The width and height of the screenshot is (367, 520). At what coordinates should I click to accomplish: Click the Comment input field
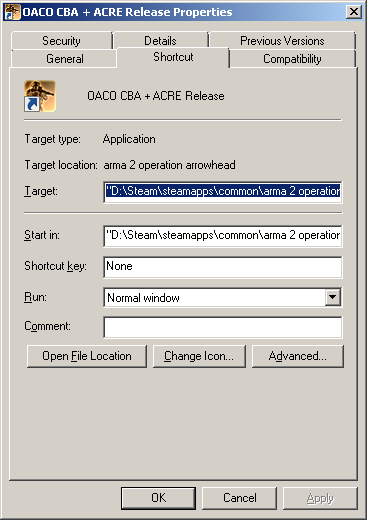click(x=223, y=327)
